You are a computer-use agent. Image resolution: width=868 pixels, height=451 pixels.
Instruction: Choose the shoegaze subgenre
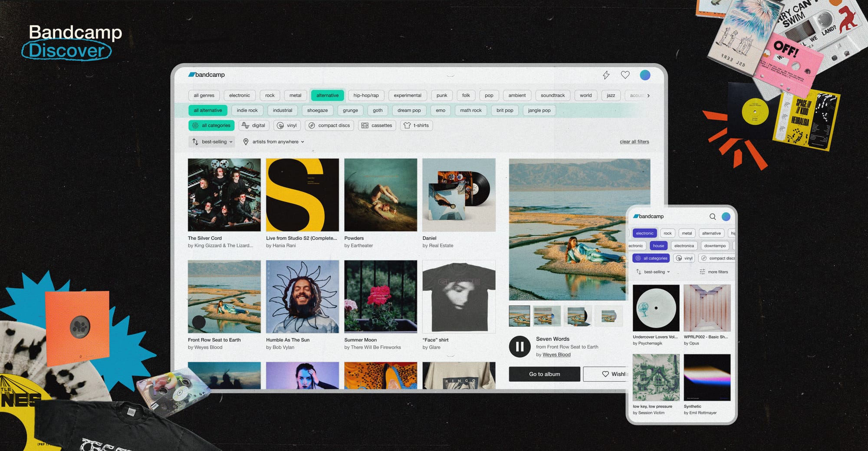tap(317, 111)
